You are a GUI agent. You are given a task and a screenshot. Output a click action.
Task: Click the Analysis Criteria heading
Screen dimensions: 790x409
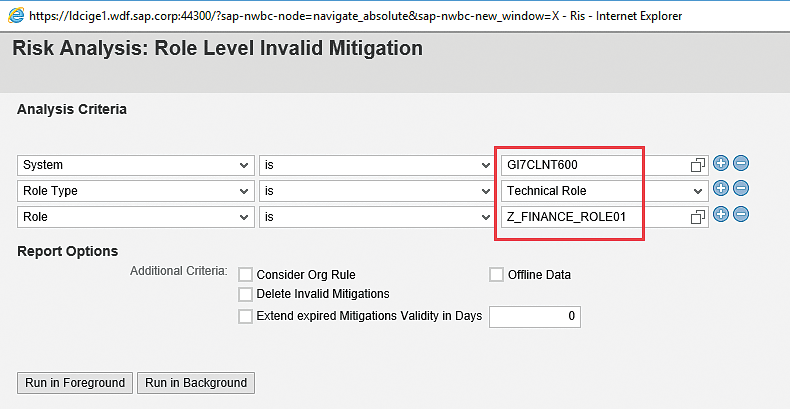click(x=72, y=109)
